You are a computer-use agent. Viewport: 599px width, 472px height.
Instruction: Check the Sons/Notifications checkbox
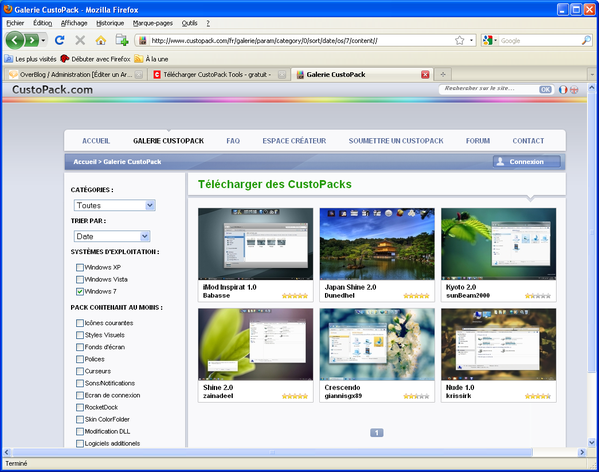click(x=80, y=383)
